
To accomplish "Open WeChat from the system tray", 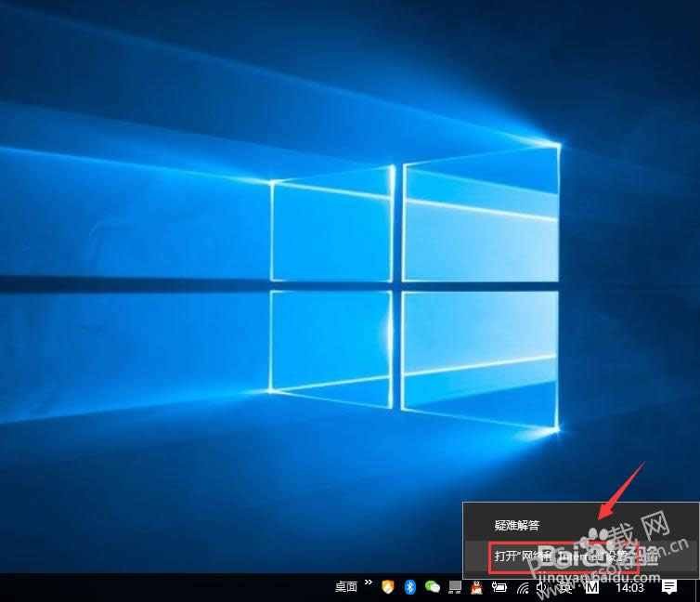I will tap(432, 587).
